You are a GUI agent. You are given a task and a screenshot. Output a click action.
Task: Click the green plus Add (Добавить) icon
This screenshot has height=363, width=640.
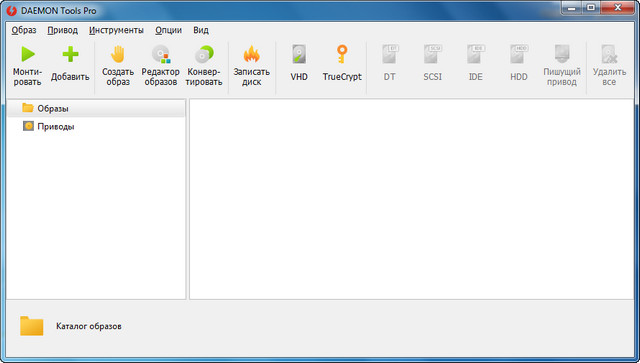coord(70,54)
